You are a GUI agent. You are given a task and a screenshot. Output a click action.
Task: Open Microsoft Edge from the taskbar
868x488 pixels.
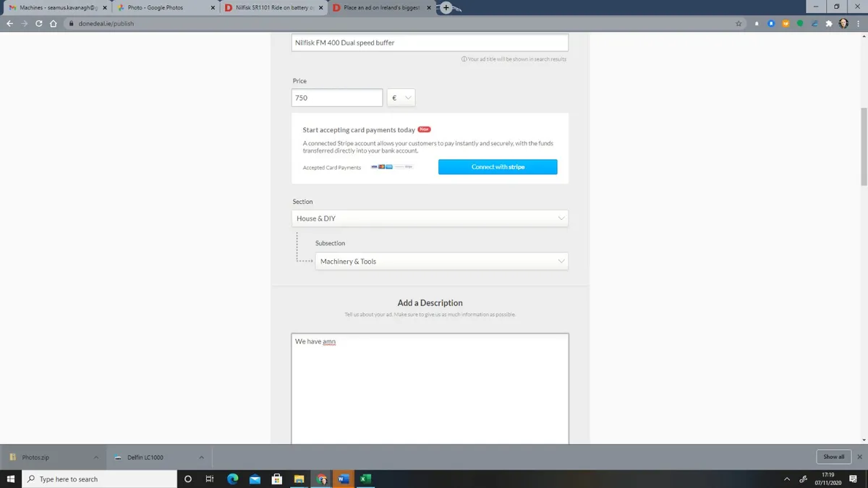232,479
